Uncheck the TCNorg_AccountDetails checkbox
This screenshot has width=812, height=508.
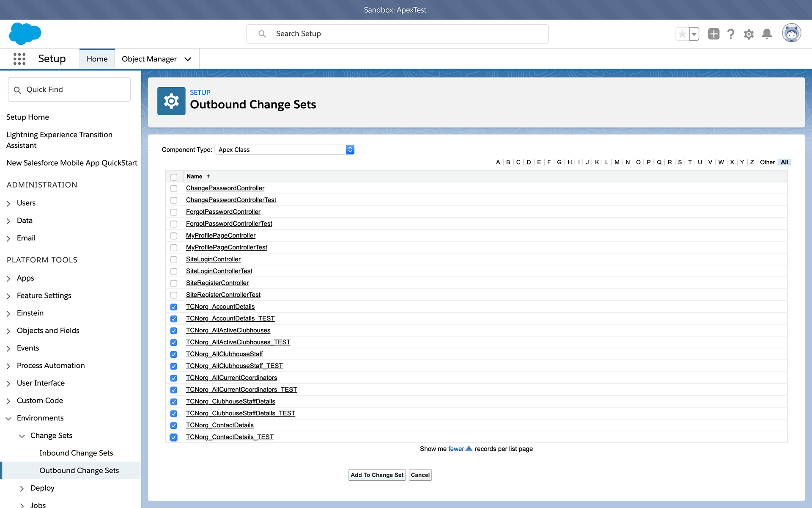tap(173, 307)
